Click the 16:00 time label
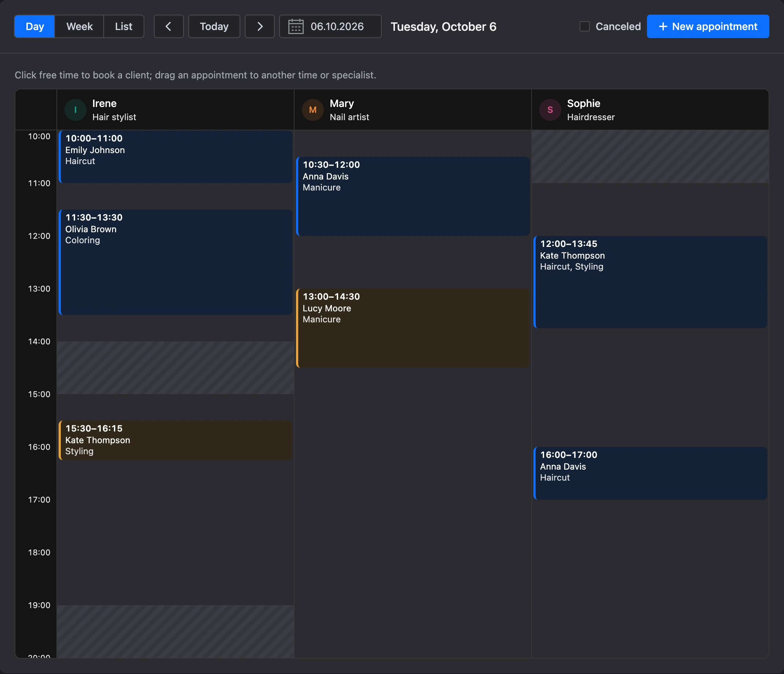 click(39, 447)
